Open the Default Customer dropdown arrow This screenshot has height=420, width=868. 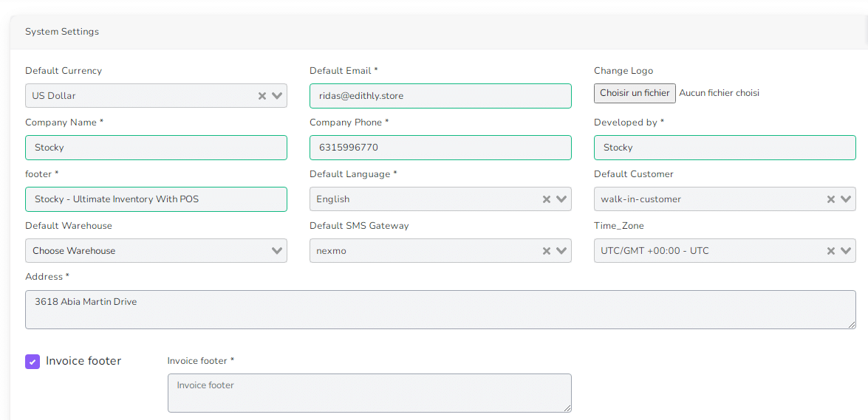(846, 199)
